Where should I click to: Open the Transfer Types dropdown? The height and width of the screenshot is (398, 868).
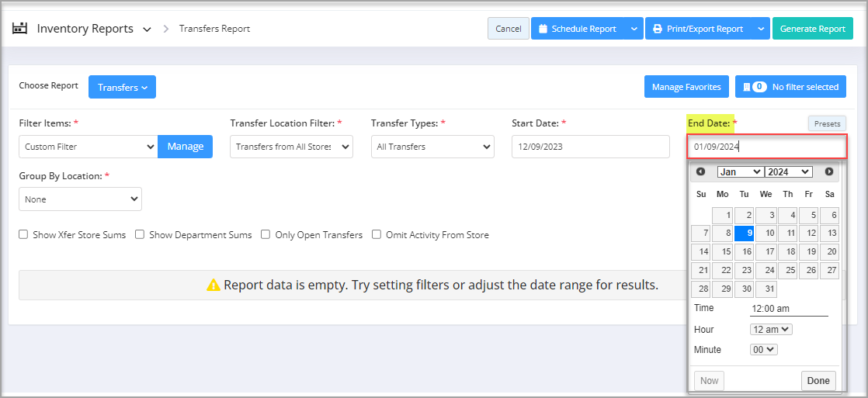click(x=432, y=147)
